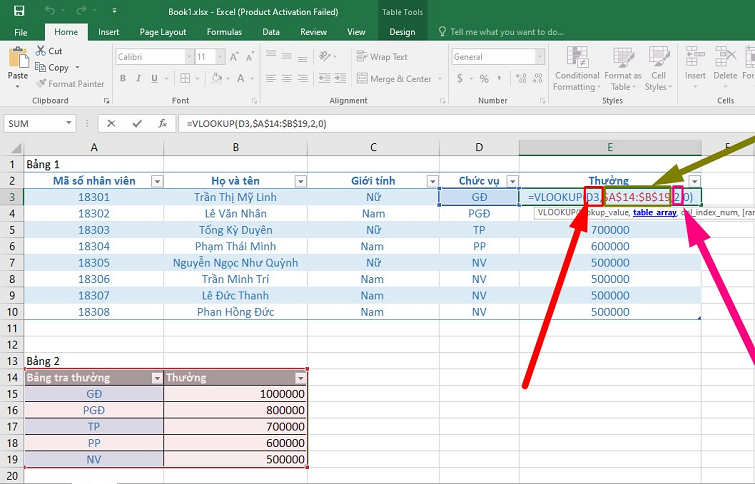Increase font size with large A
Viewport: 755px width, 484px height.
(234, 57)
